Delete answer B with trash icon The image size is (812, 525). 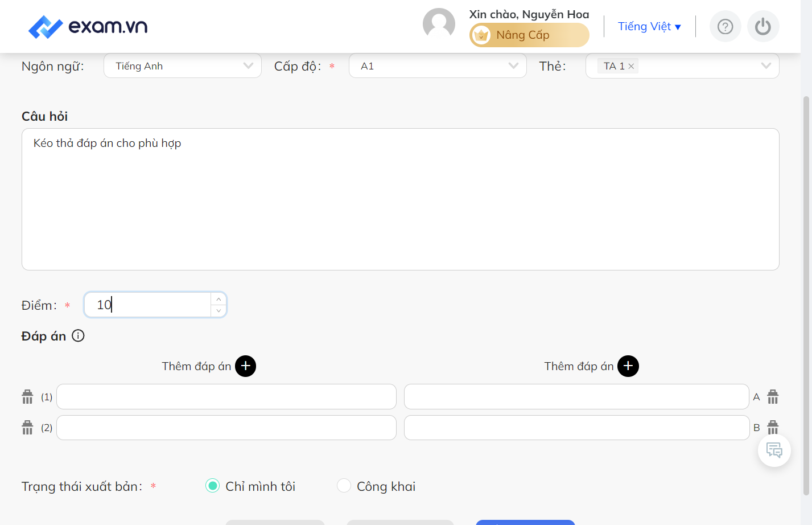click(x=773, y=427)
